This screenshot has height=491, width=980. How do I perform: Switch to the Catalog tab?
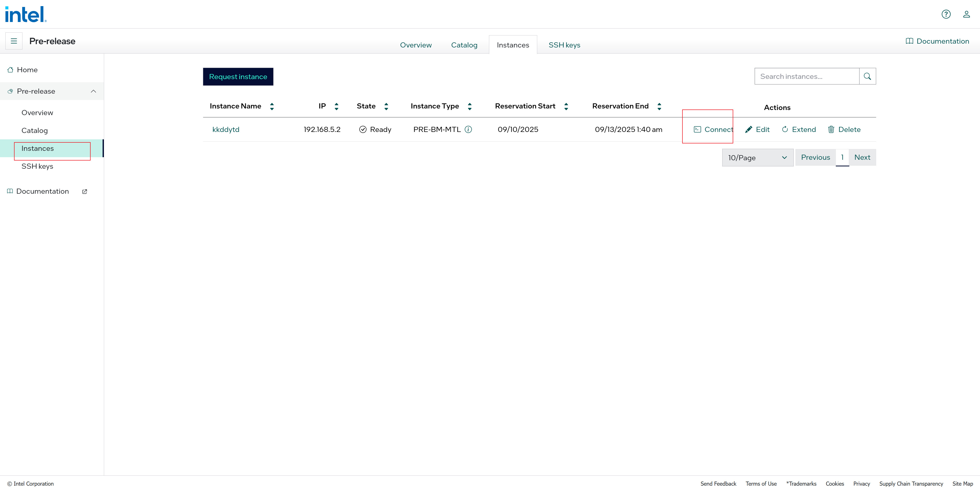[464, 45]
